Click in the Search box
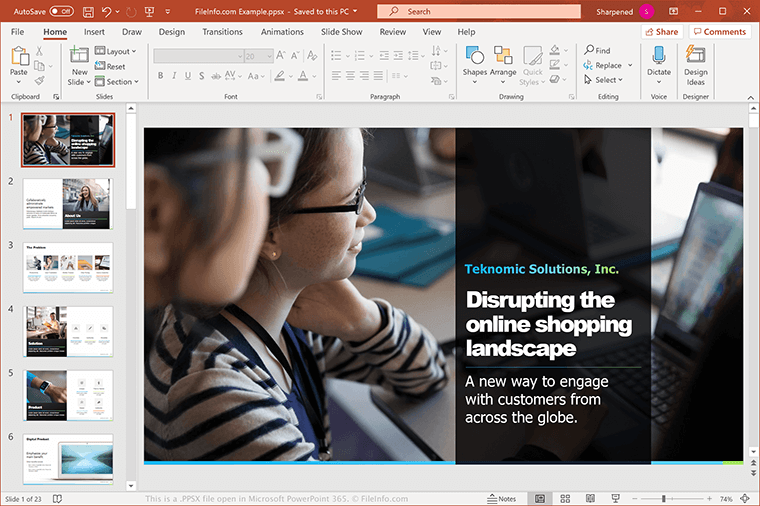The width and height of the screenshot is (760, 506). tap(479, 11)
